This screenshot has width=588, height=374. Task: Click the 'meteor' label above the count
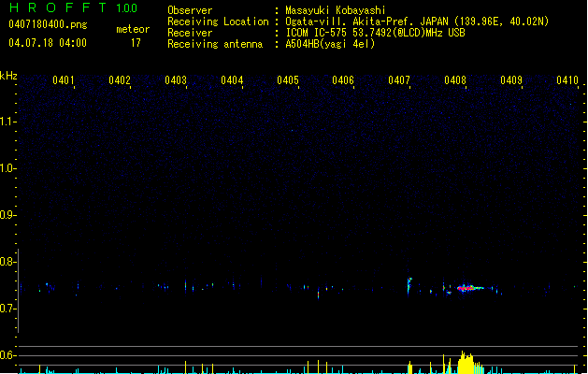[133, 29]
